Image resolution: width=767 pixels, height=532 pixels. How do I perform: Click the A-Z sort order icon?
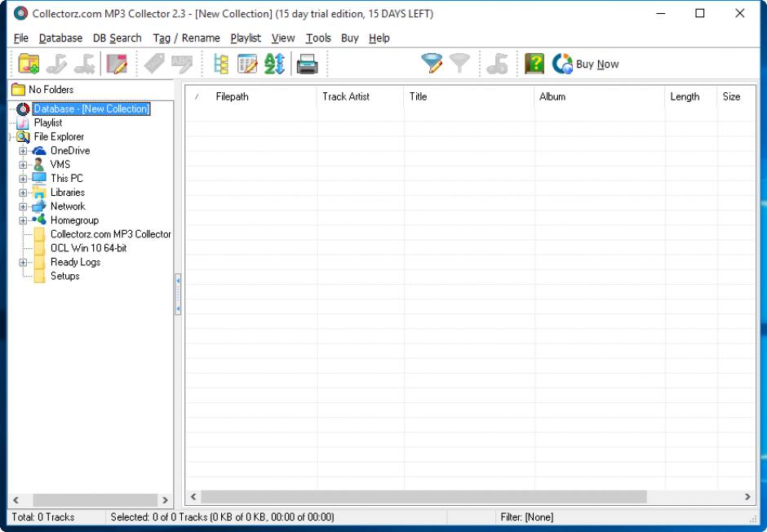click(274, 64)
